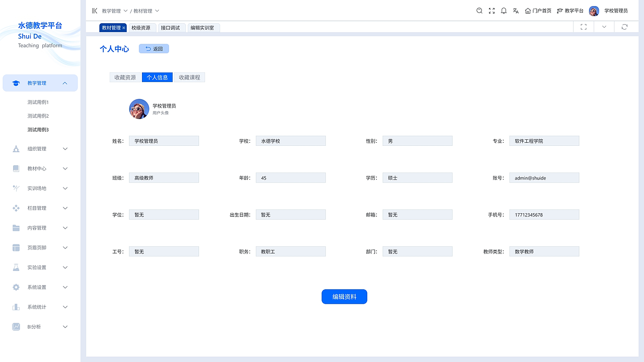Viewport: 644px width, 362px height.
Task: Click the 实验设置 flask icon
Action: [x=16, y=267]
